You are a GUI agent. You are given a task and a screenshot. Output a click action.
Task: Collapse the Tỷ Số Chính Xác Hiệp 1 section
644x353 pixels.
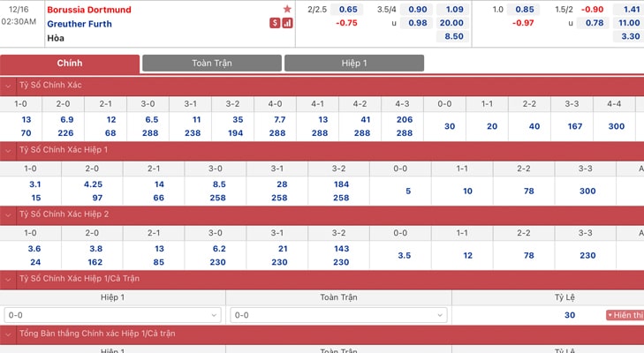coord(8,151)
